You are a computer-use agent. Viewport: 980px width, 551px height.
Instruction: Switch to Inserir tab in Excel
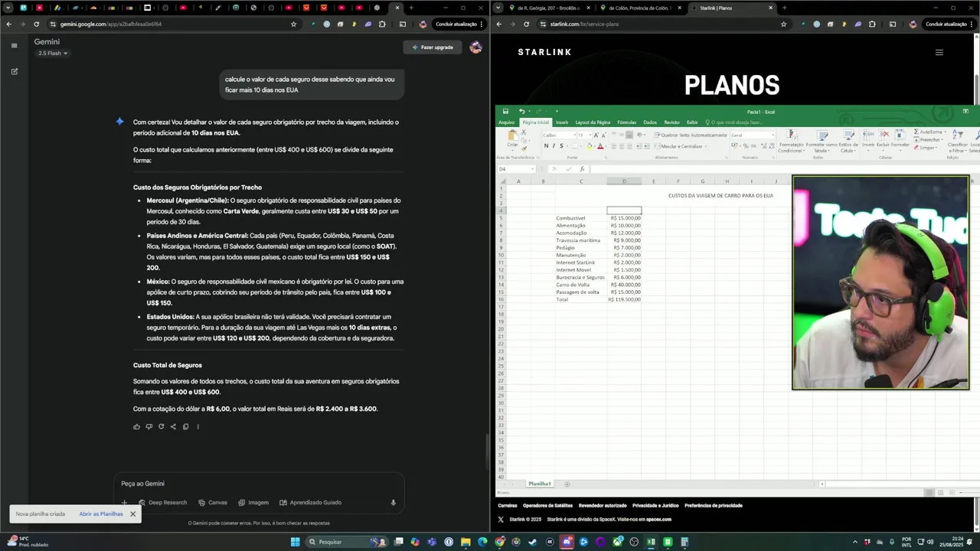tap(562, 122)
